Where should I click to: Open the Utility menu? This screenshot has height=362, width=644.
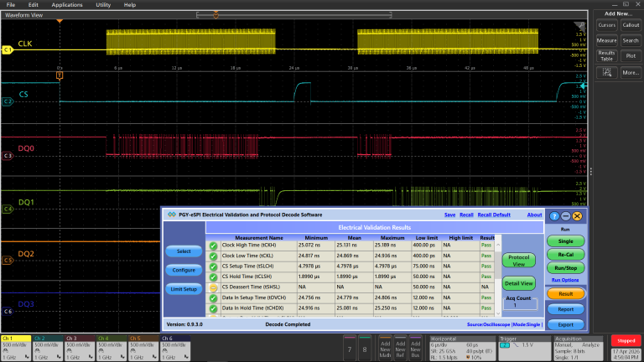pyautogui.click(x=103, y=5)
